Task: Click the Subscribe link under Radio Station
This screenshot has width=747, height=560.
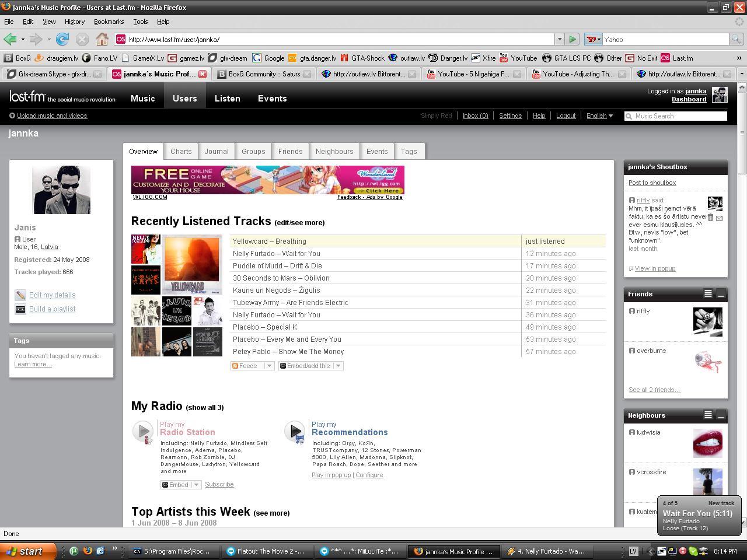Action: point(219,484)
